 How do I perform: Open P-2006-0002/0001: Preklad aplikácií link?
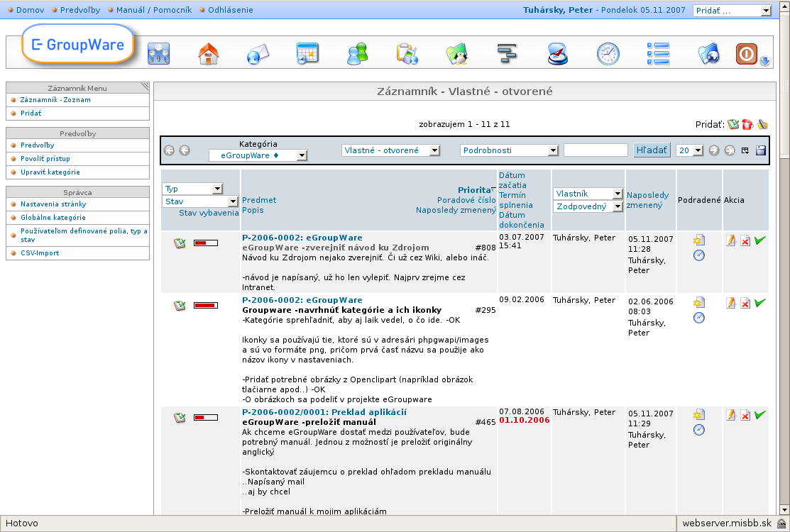click(324, 412)
